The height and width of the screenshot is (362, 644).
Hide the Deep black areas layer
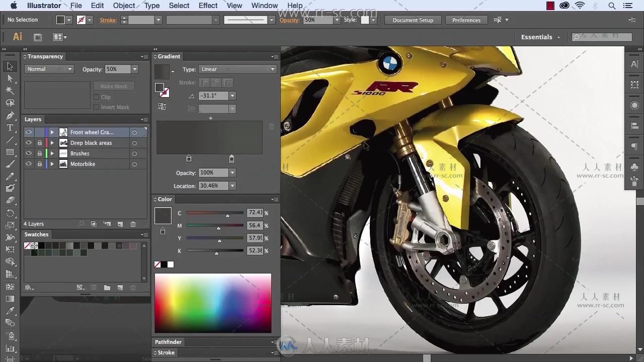[x=29, y=143]
